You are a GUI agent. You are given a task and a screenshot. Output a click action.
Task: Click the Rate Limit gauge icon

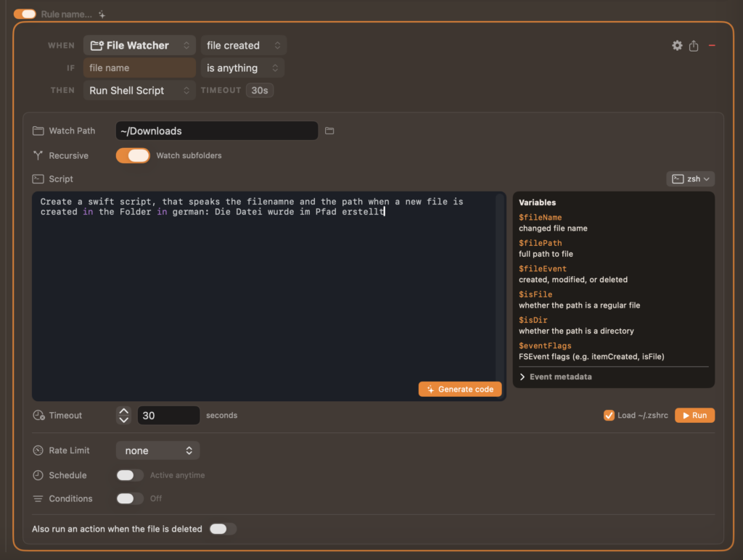38,450
